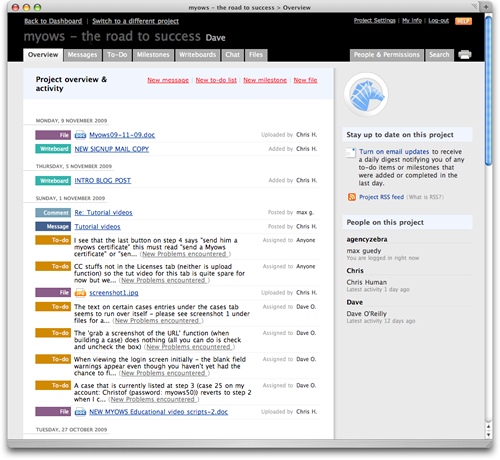The image size is (500, 460).
Task: Open the Search tab
Action: [x=439, y=55]
